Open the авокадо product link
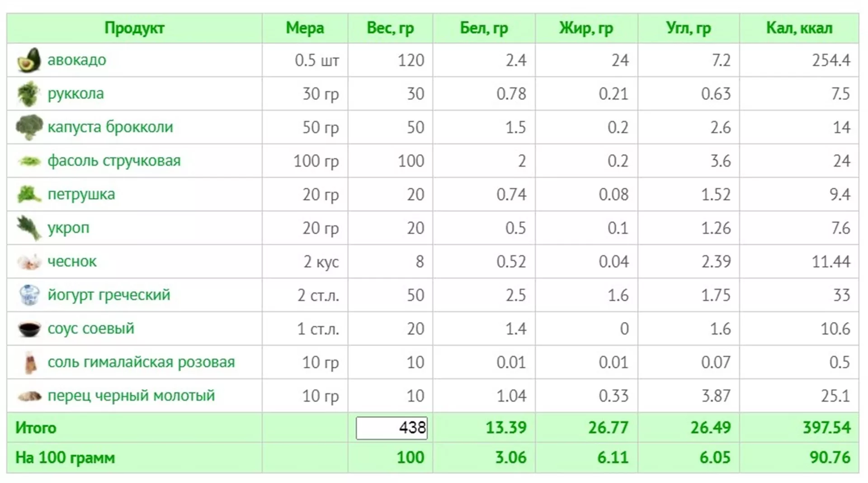Image resolution: width=868 pixels, height=483 pixels. pos(77,60)
